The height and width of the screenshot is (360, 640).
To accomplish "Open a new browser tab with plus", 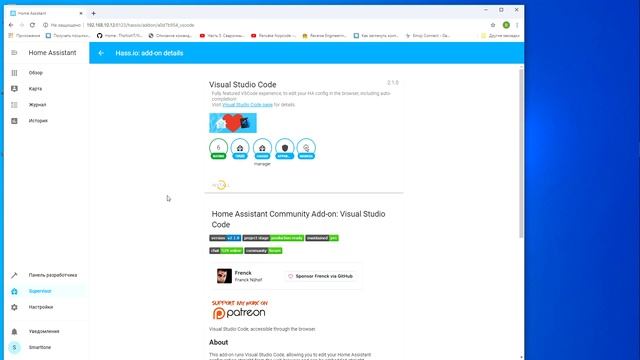I will (x=93, y=13).
